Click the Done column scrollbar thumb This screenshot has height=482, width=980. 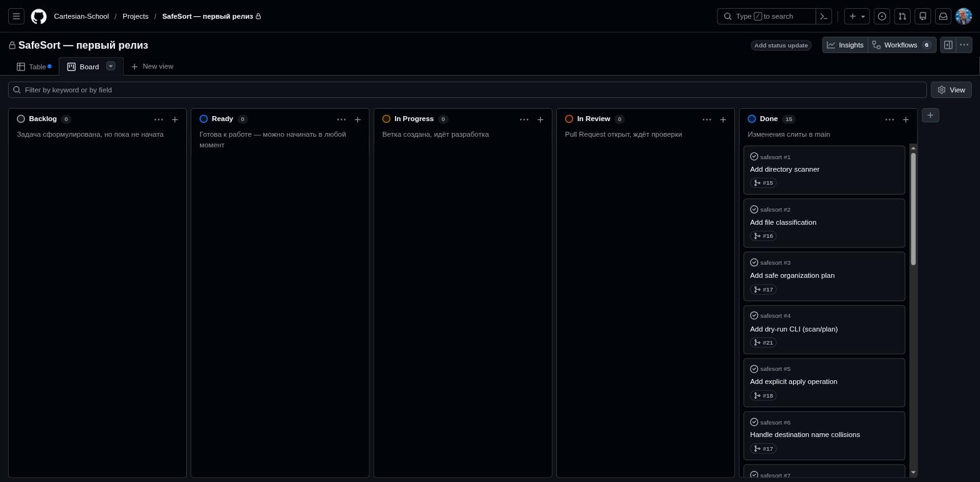pos(913,209)
